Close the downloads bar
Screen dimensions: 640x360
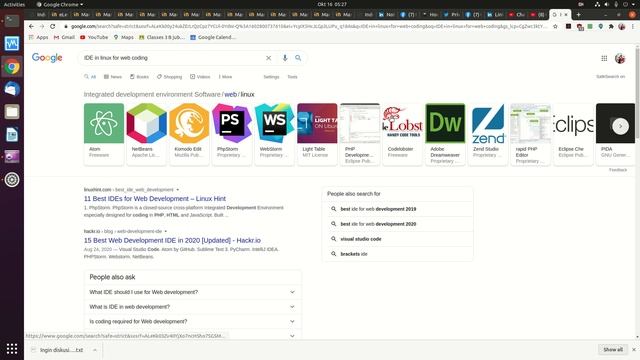633,350
